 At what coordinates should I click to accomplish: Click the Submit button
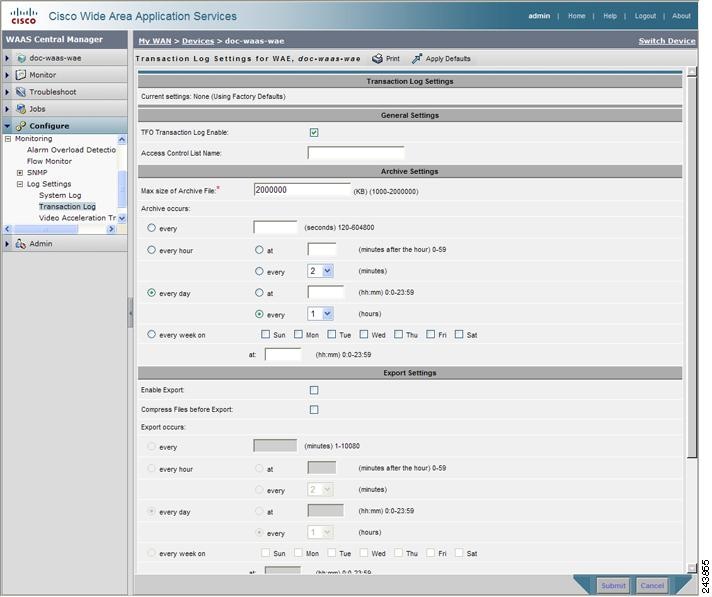tap(613, 586)
